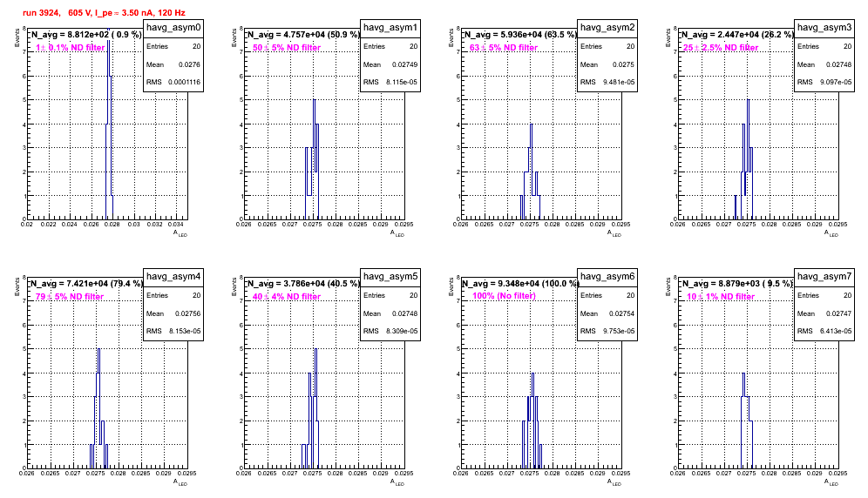This screenshot has width=868, height=498.
Task: Click the 25± 2.5% ND filter label
Action: tap(721, 48)
